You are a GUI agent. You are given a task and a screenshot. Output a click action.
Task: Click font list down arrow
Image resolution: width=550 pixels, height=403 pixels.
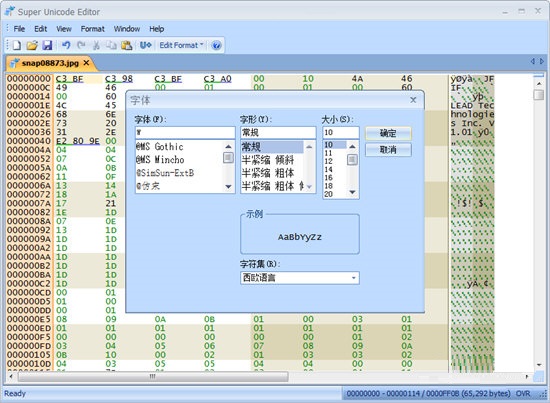coord(228,187)
